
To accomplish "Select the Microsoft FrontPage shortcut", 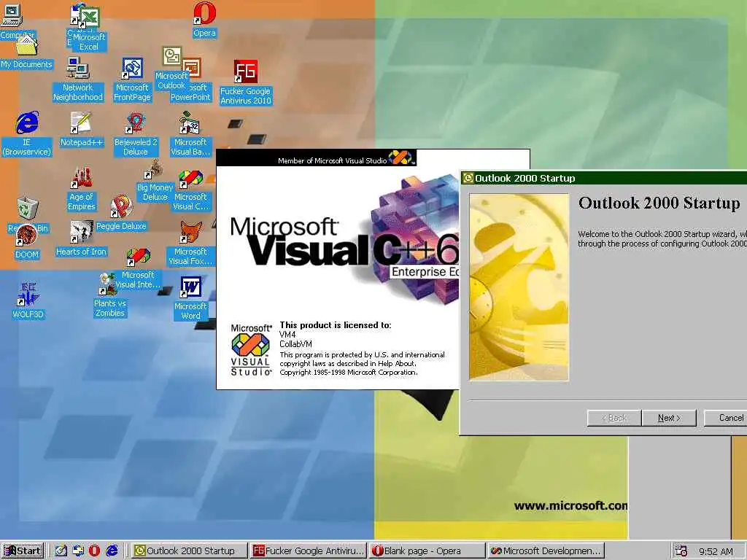I will pos(132,79).
